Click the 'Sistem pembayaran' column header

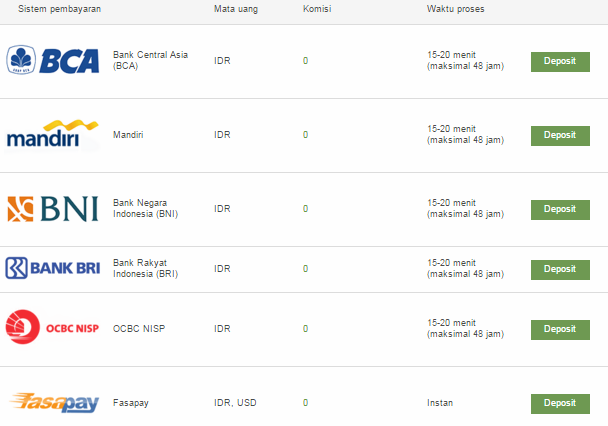(59, 9)
